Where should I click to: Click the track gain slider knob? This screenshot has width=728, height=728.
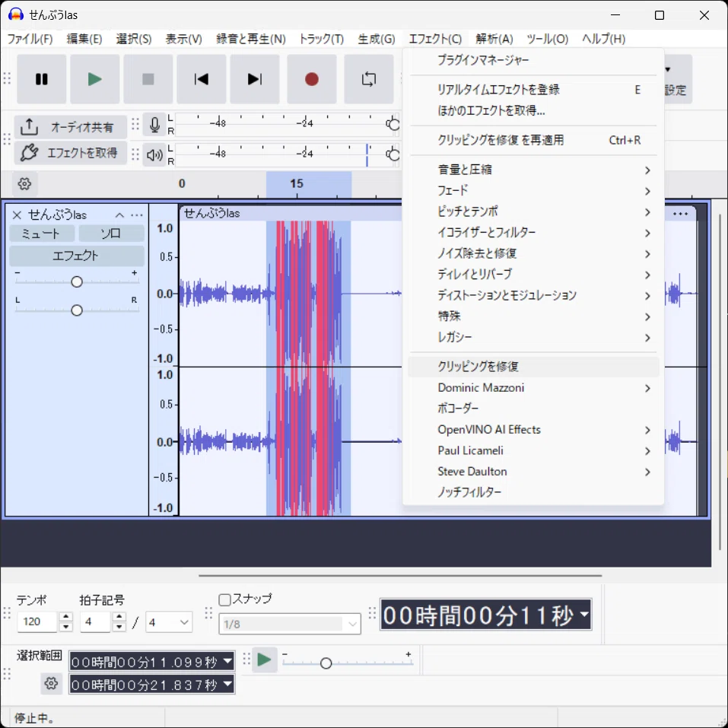[x=77, y=281]
